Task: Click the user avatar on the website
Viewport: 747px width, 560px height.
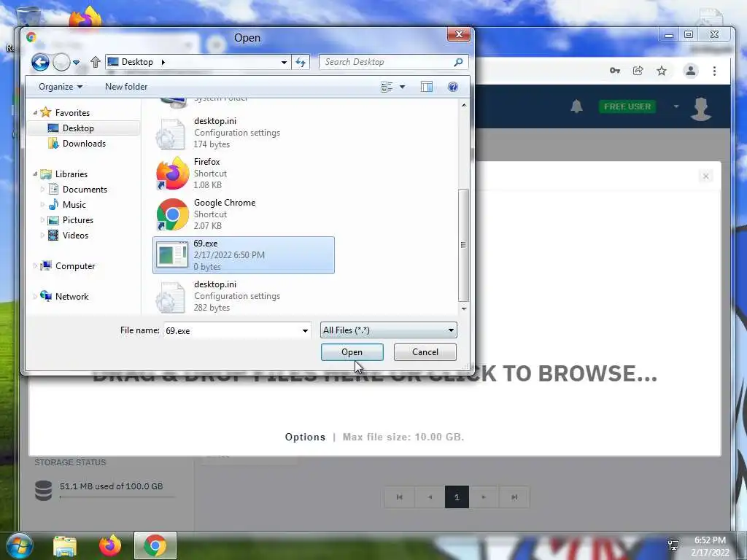Action: 701,109
